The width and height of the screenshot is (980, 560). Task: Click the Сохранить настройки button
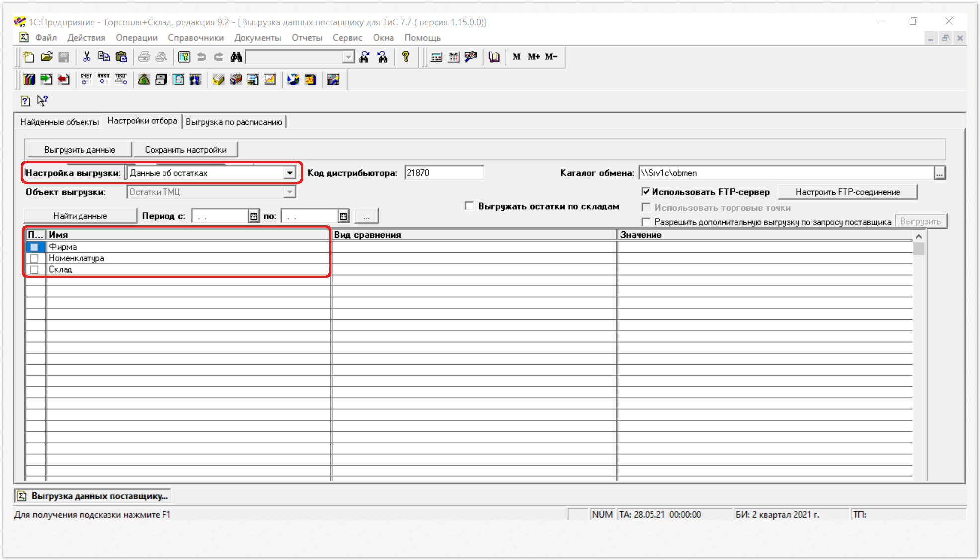coord(185,150)
